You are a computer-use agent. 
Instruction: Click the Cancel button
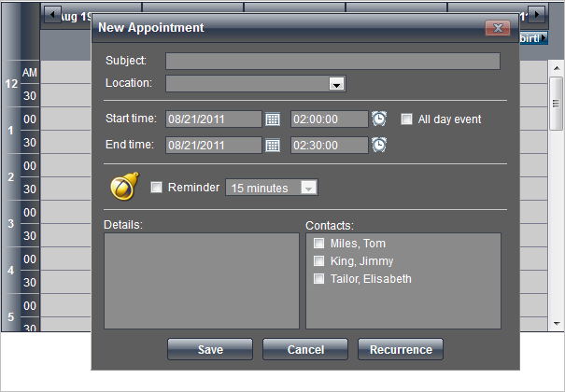(305, 350)
